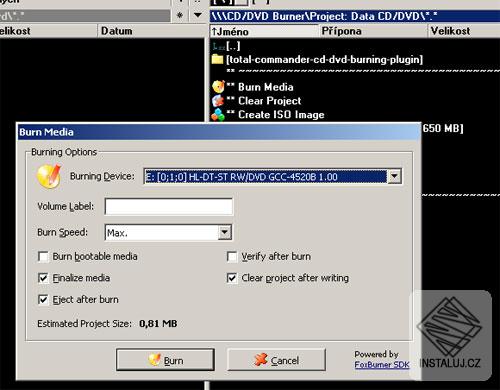Sort right panel by Přípona column
Viewport: 500px width, 390px height.
(x=373, y=31)
